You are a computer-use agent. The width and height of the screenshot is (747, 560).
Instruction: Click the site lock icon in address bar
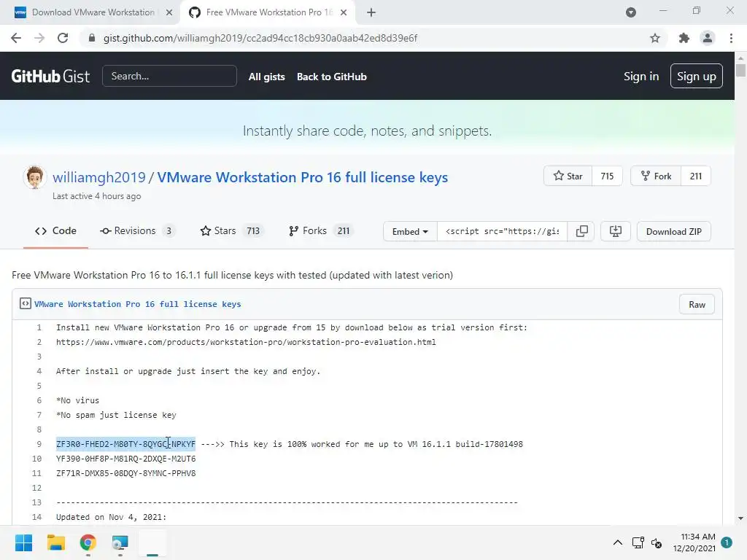tap(92, 38)
